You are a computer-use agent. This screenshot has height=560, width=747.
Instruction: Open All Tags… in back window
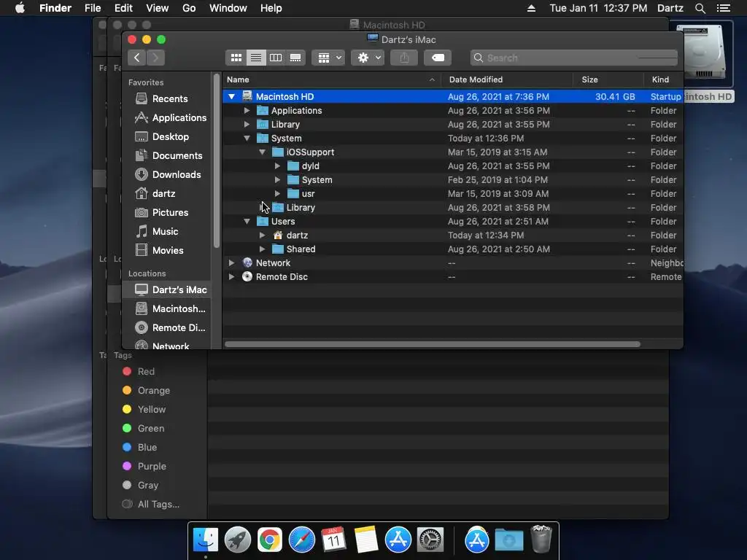(x=151, y=505)
